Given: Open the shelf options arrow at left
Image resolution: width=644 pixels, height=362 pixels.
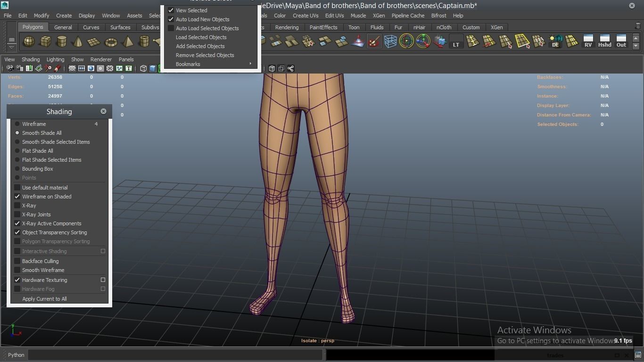Looking at the screenshot, I should point(11,47).
